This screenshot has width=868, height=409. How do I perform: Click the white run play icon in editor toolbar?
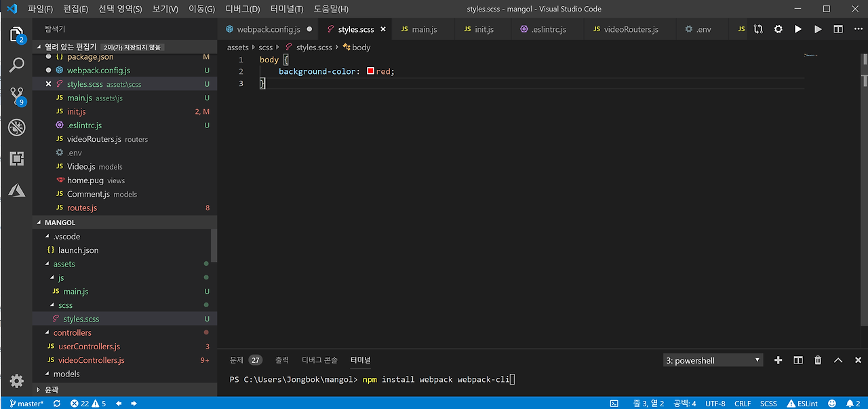(x=798, y=29)
